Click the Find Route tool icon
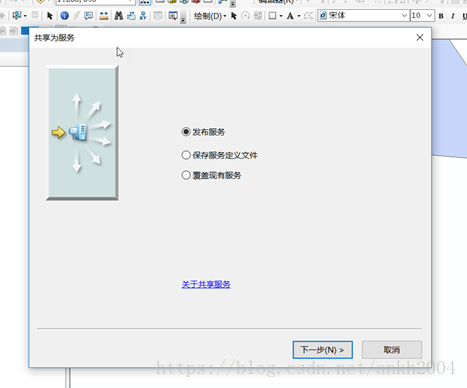 (x=131, y=16)
